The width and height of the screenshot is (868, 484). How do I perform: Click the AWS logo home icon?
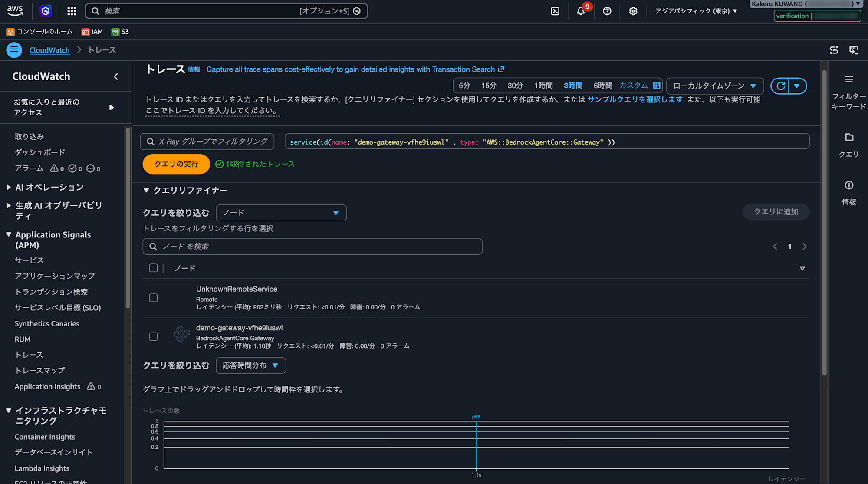(x=15, y=10)
